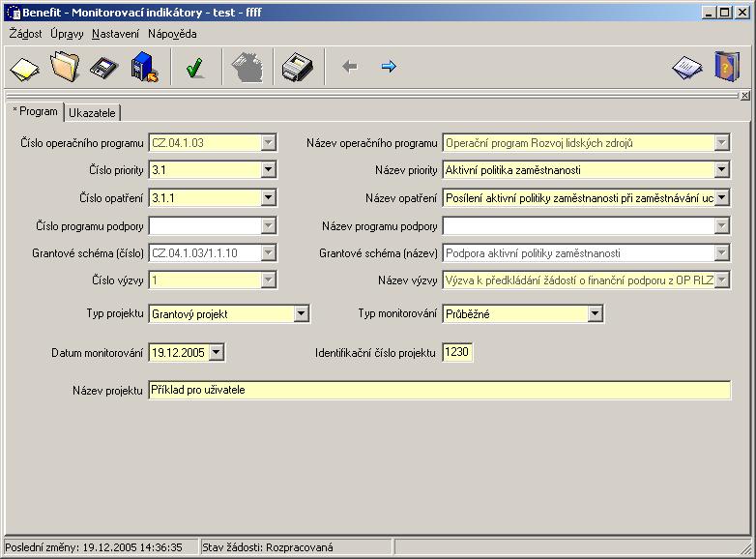Close the Benefit window
756x559 pixels.
[x=743, y=13]
